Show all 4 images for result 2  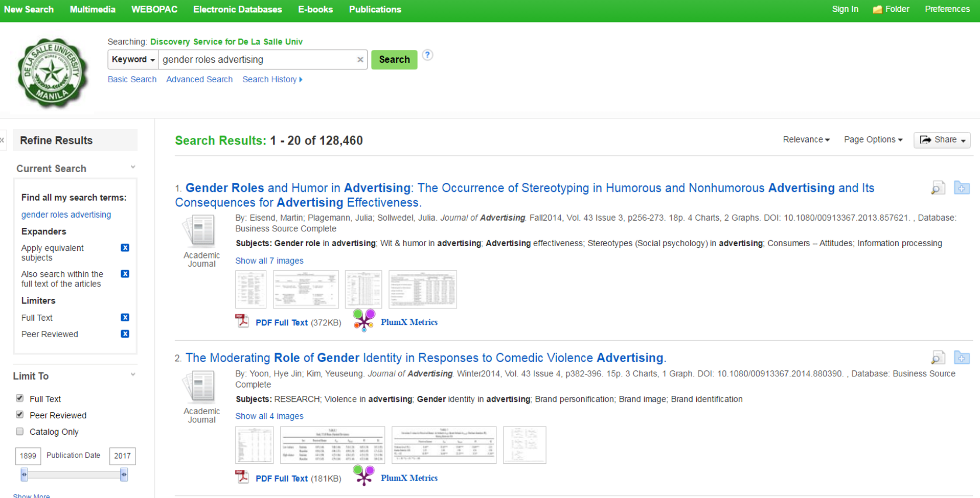tap(269, 416)
